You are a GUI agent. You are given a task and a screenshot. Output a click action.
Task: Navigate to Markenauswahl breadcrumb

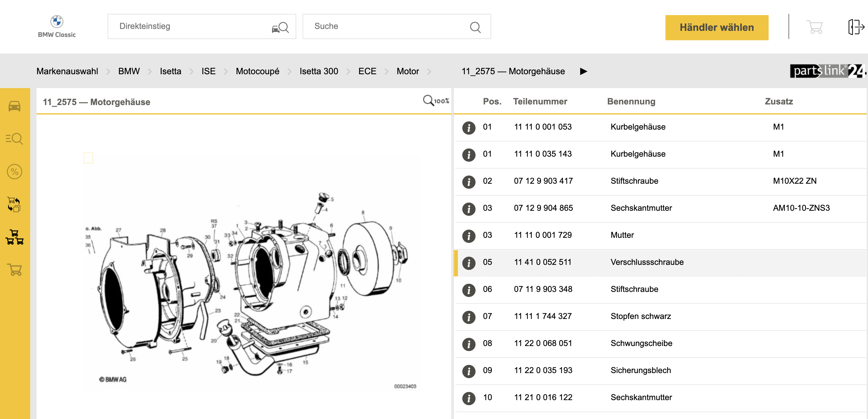pos(67,71)
